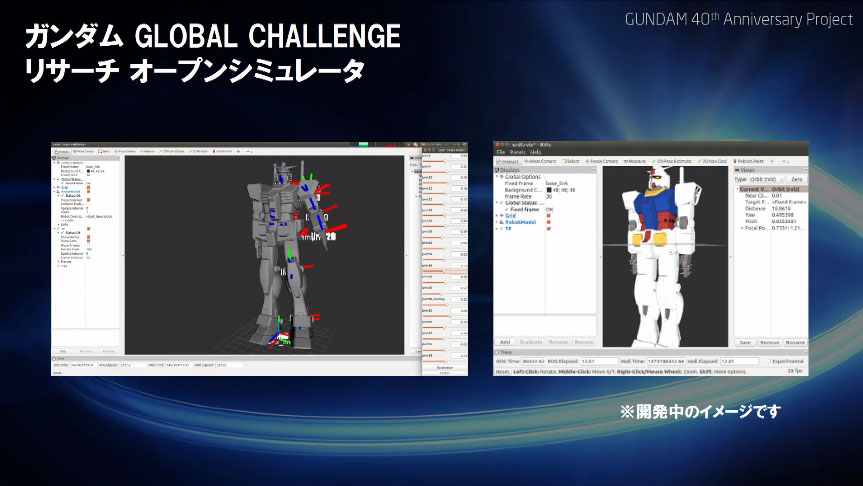Viewport: 863px width, 486px height.
Task: Expand Links row under RobotModel in gray Gundam window
Action: [x=58, y=225]
